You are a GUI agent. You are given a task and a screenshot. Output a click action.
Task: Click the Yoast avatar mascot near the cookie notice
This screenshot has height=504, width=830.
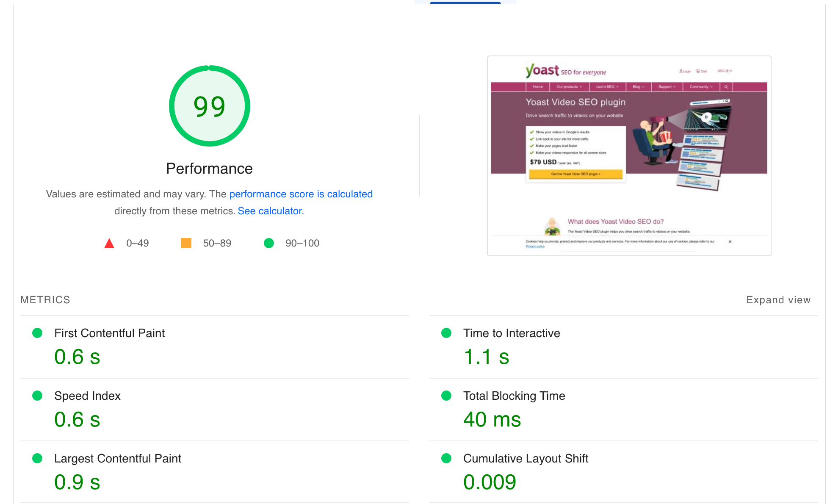(x=552, y=224)
